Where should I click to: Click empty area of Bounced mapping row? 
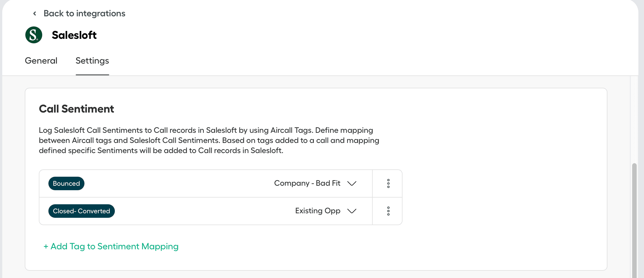[177, 183]
